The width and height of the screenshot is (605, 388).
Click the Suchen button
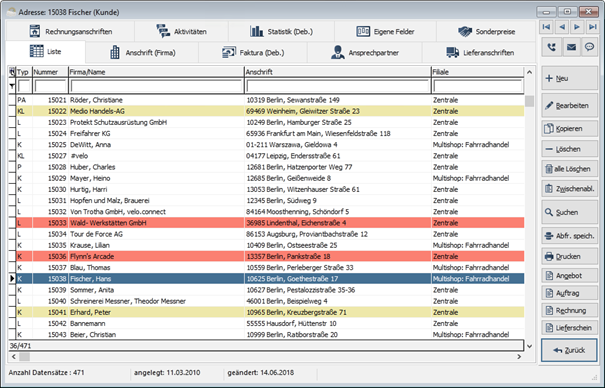pyautogui.click(x=570, y=212)
